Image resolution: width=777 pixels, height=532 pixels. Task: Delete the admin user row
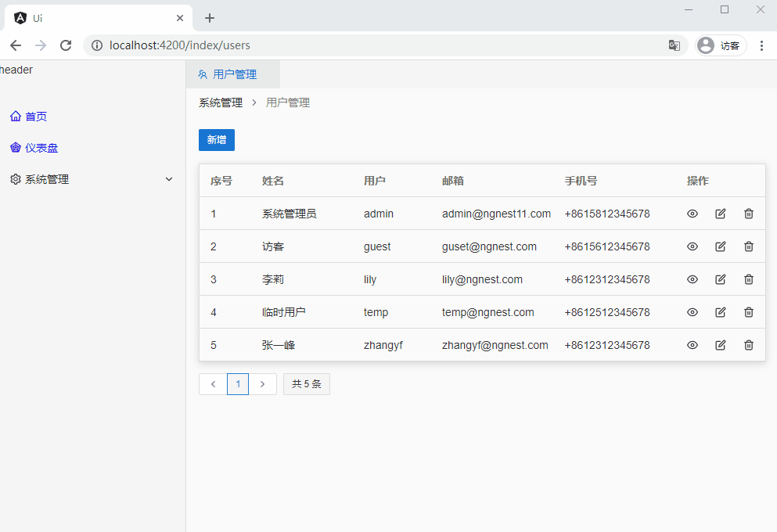pyautogui.click(x=748, y=214)
